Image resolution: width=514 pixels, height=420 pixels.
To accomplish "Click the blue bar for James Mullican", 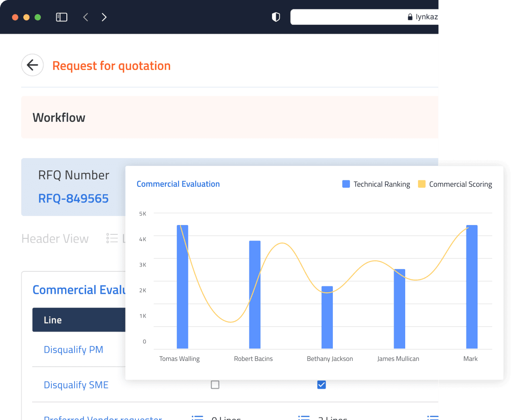I will 400,309.
